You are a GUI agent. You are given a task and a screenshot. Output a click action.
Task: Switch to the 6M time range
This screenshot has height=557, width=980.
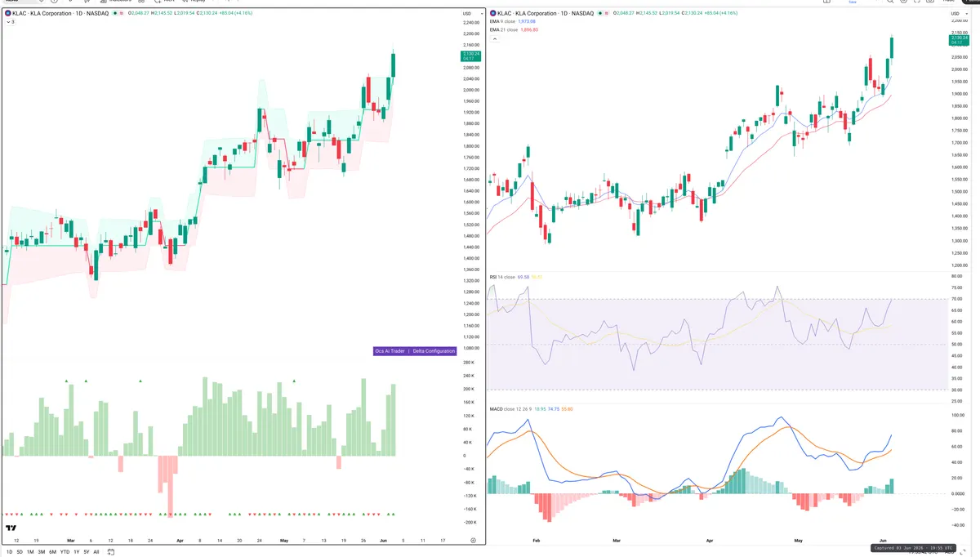pos(52,552)
